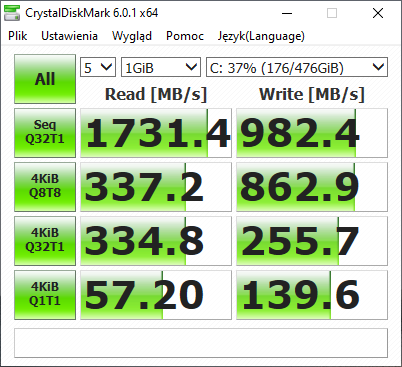Open the Język(Language) menu
This screenshot has width=402, height=367.
(x=261, y=36)
